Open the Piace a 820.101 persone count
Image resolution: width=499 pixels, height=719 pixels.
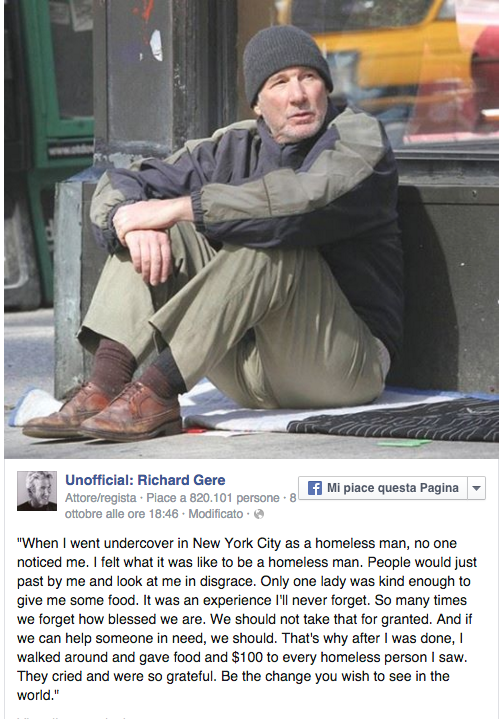click(x=213, y=498)
